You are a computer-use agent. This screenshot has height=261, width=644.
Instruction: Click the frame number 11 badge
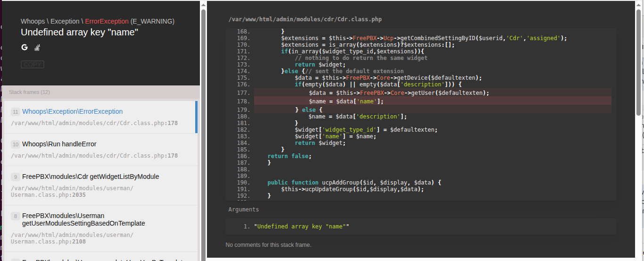pos(16,112)
